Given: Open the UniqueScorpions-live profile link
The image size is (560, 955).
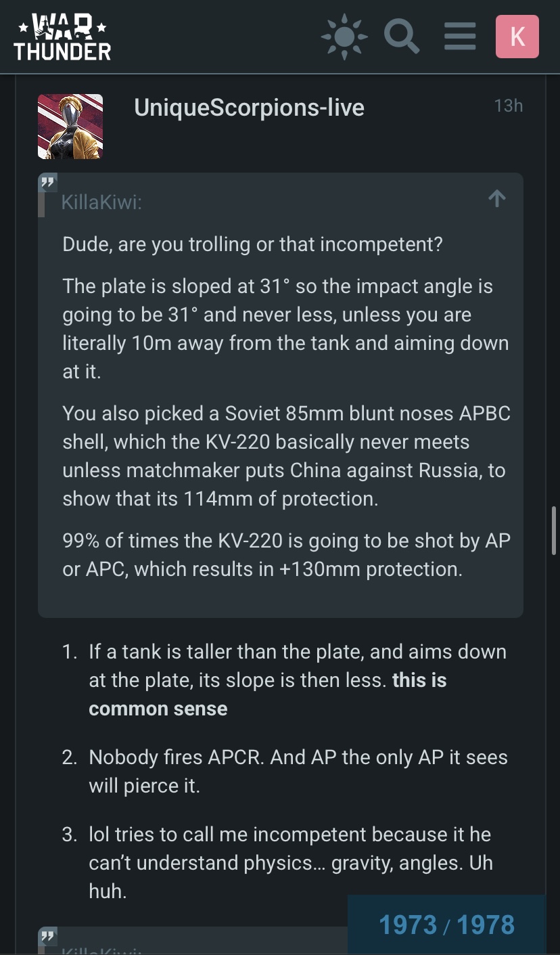Looking at the screenshot, I should click(249, 108).
